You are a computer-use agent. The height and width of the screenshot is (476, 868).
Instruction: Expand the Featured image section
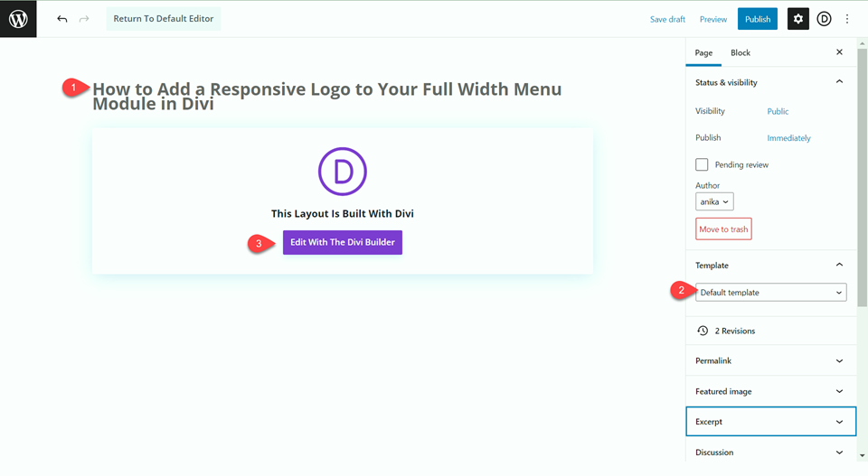click(x=770, y=391)
